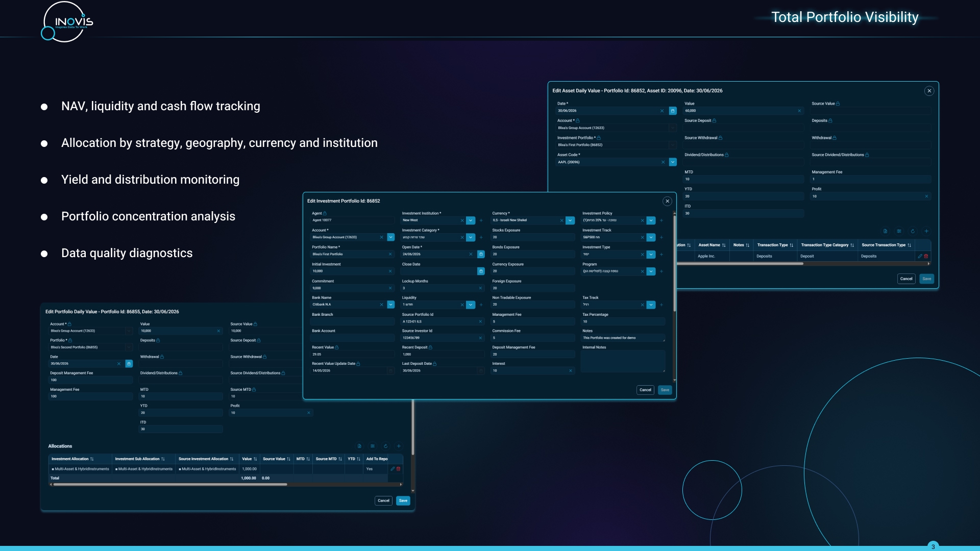980x551 pixels.
Task: Edit the Apple Inc. transaction row
Action: [x=920, y=256]
